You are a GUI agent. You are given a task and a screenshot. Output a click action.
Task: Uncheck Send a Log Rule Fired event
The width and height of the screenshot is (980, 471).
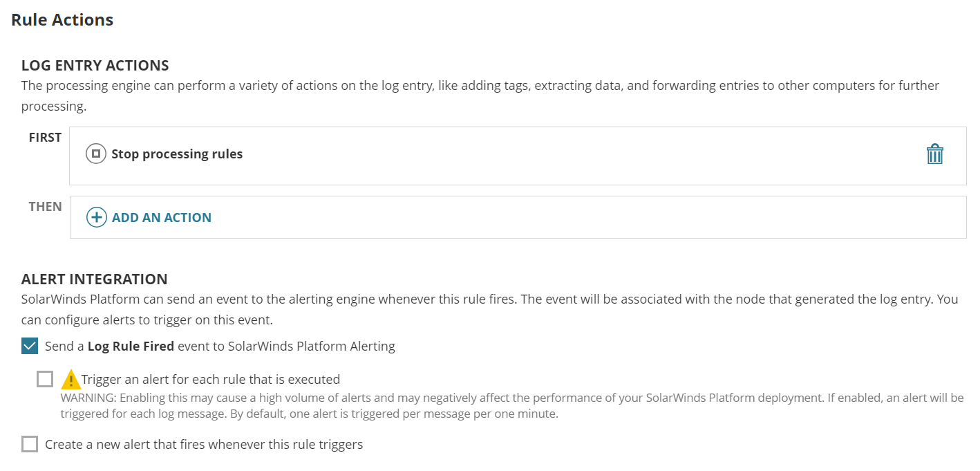(30, 346)
